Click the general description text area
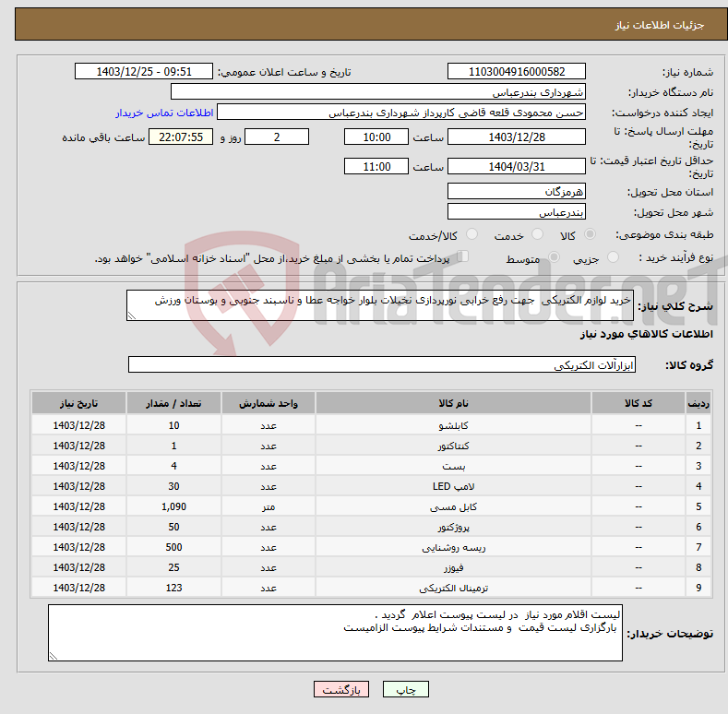The height and width of the screenshot is (714, 728). [380, 305]
